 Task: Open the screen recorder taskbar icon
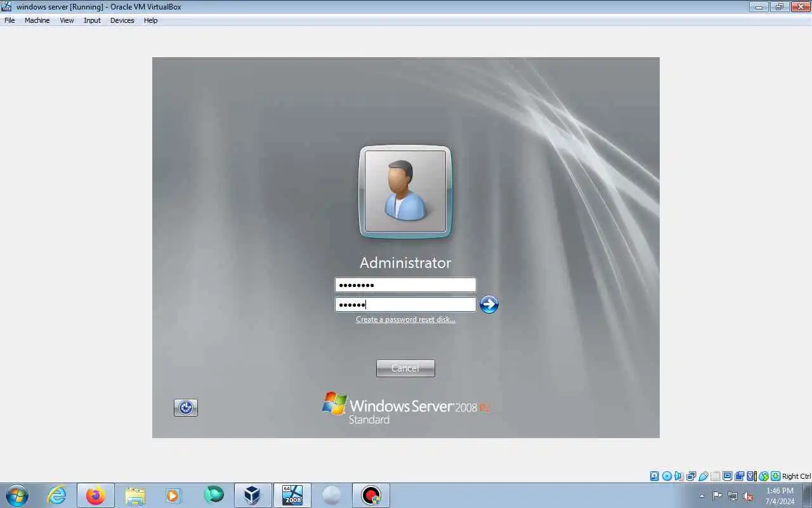click(x=371, y=495)
